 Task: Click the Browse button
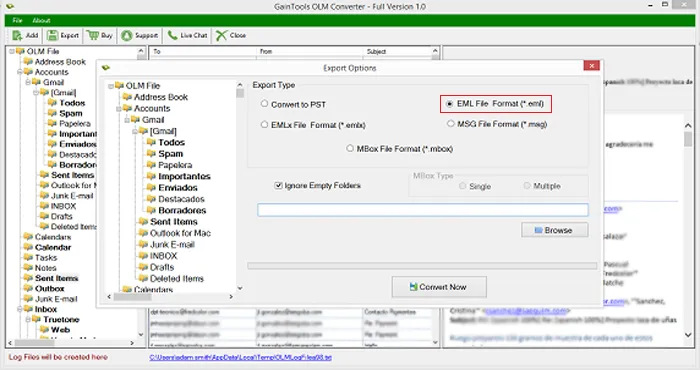coord(554,230)
